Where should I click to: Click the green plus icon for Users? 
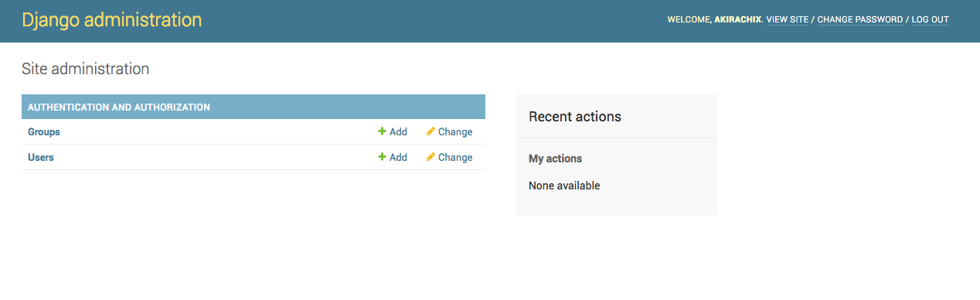click(382, 157)
